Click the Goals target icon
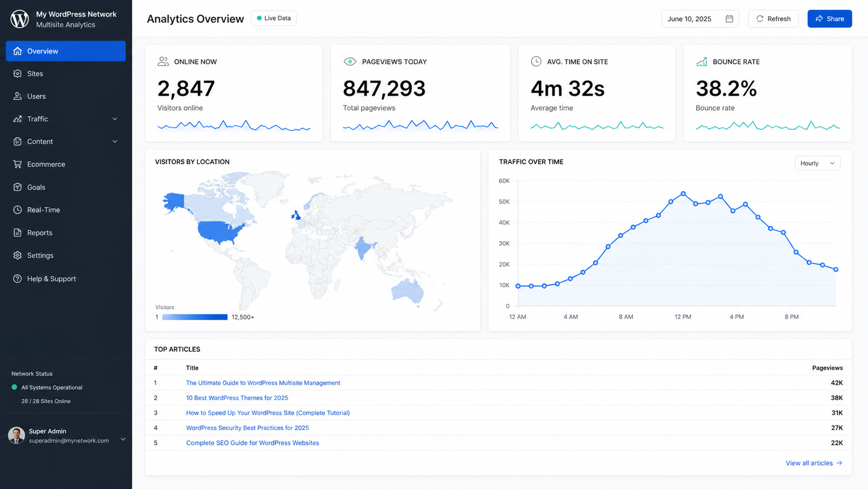 coord(18,187)
